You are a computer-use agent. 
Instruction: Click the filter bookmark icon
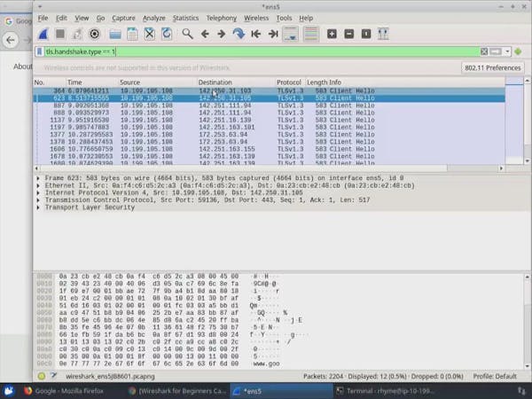pos(39,51)
